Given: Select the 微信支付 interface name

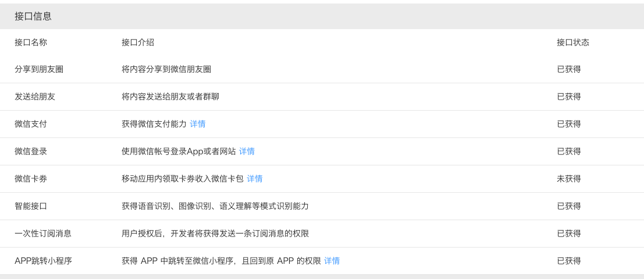Looking at the screenshot, I should tap(31, 124).
